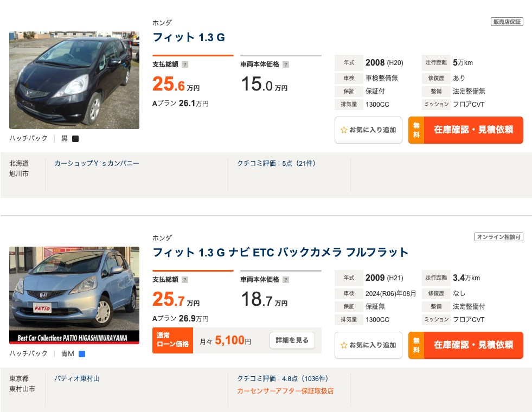Open blue Honda Fit photo thumbnail
Screen dimensions: 532x412
pos(74,295)
